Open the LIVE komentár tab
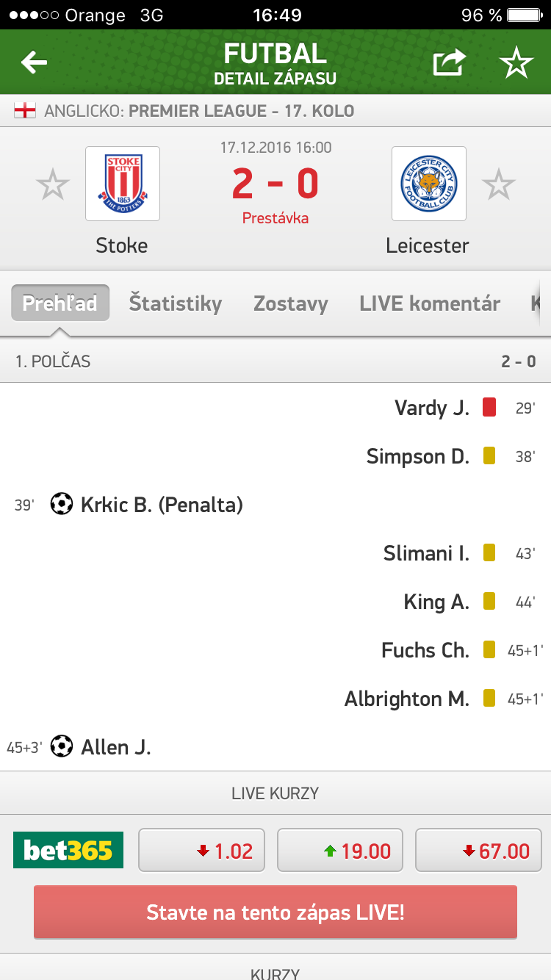Image resolution: width=551 pixels, height=980 pixels. tap(430, 303)
